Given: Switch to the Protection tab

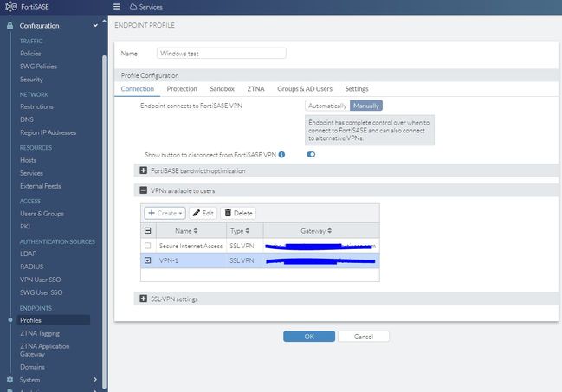Looking at the screenshot, I should [182, 89].
